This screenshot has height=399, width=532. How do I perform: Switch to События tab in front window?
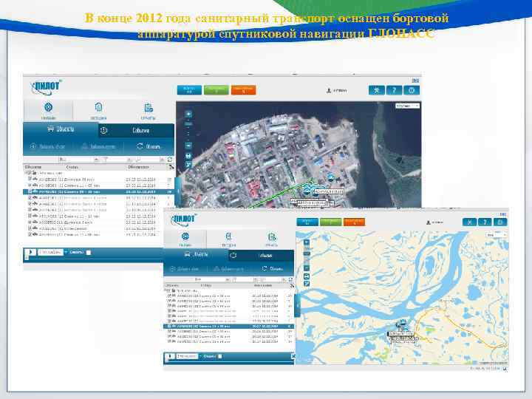pos(262,256)
